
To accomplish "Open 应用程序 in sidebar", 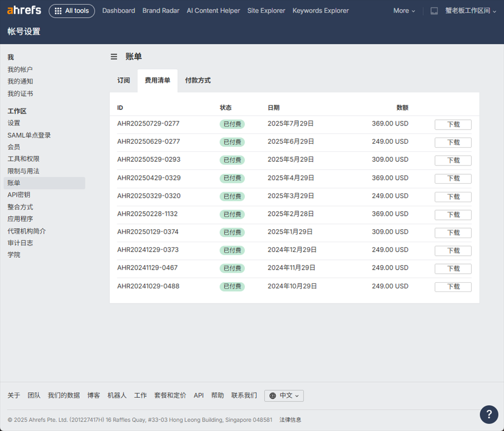I will [20, 219].
